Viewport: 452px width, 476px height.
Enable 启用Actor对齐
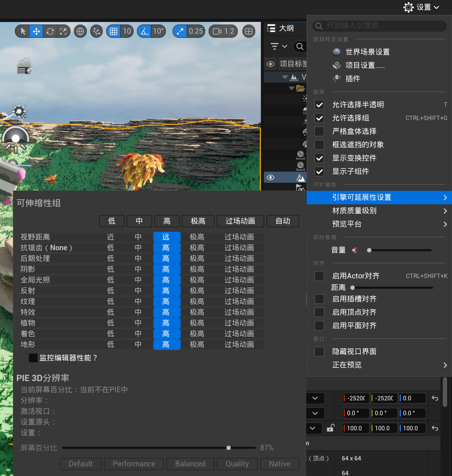coord(319,276)
